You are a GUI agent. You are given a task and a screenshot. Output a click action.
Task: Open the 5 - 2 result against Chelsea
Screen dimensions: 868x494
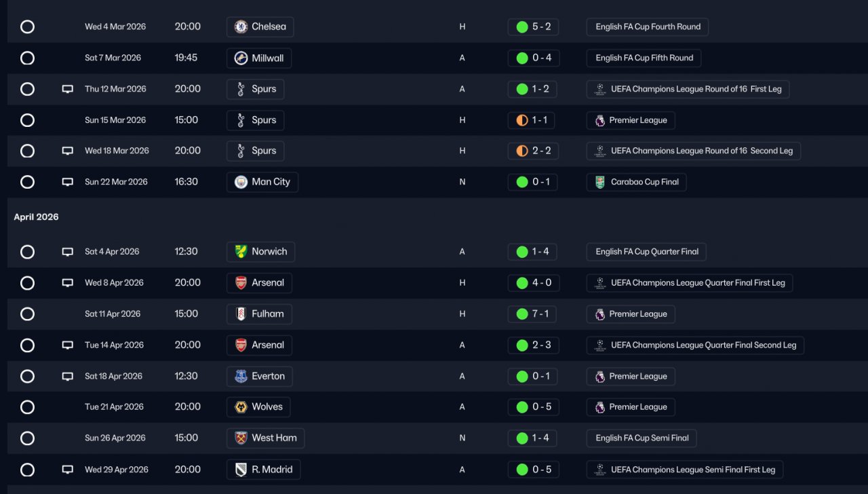pyautogui.click(x=533, y=27)
